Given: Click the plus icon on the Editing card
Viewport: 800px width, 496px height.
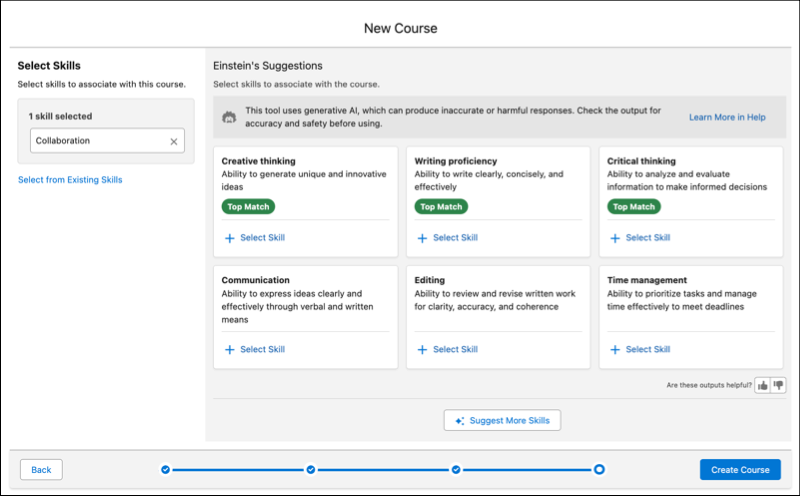Looking at the screenshot, I should [x=422, y=350].
